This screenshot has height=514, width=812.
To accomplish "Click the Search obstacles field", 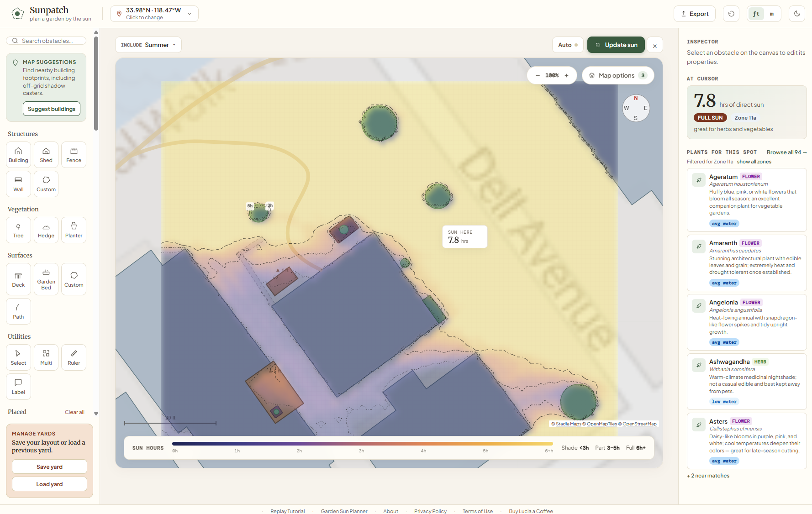I will coord(46,41).
